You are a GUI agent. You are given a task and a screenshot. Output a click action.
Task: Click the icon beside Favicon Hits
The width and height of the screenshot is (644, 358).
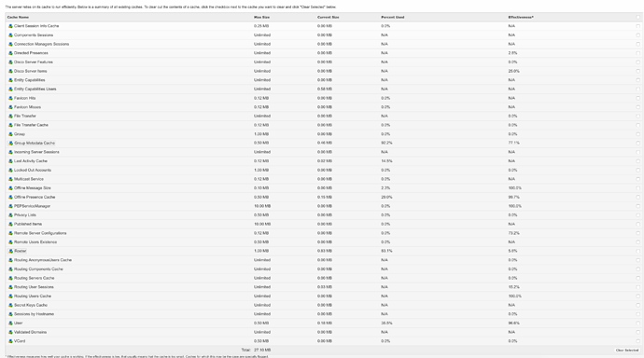pyautogui.click(x=10, y=98)
